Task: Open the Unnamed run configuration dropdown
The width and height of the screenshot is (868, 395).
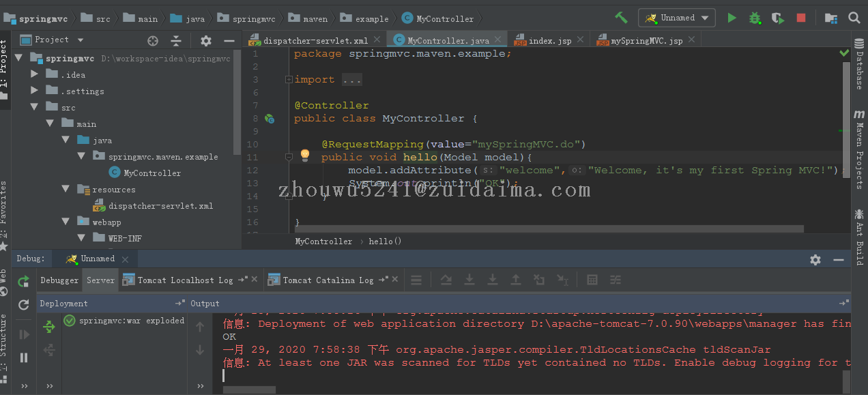Action: pyautogui.click(x=677, y=18)
